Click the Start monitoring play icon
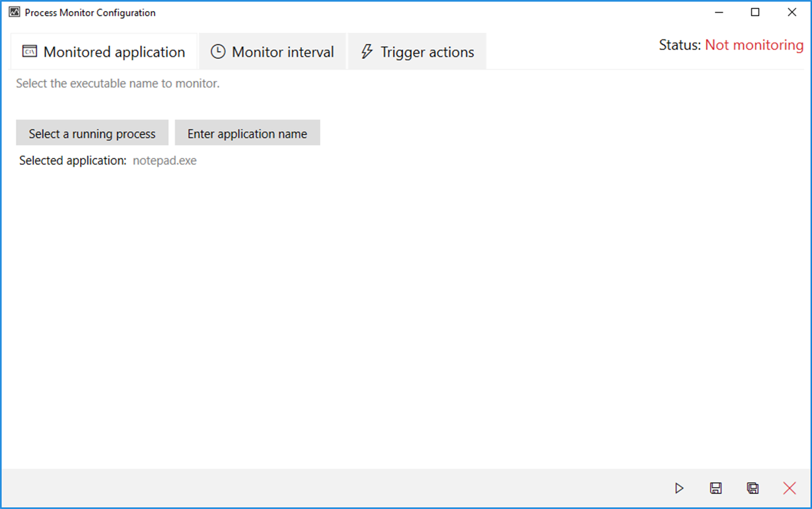 679,488
